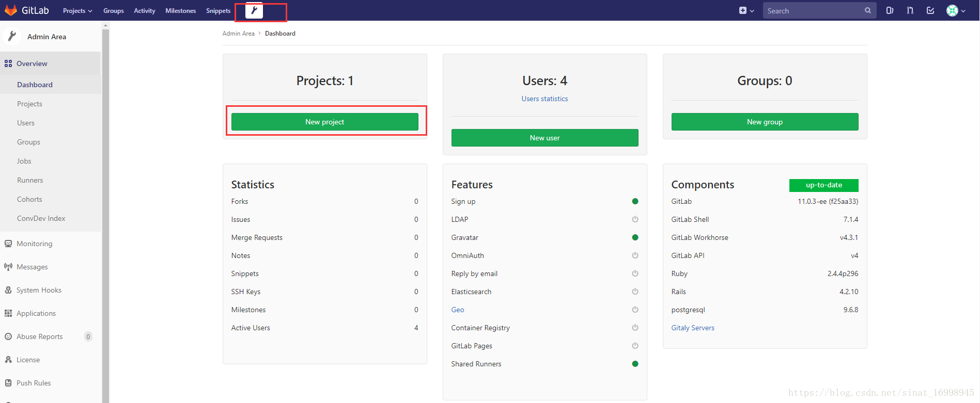This screenshot has height=403, width=980.
Task: Click the new item plus icon
Action: coord(743,10)
